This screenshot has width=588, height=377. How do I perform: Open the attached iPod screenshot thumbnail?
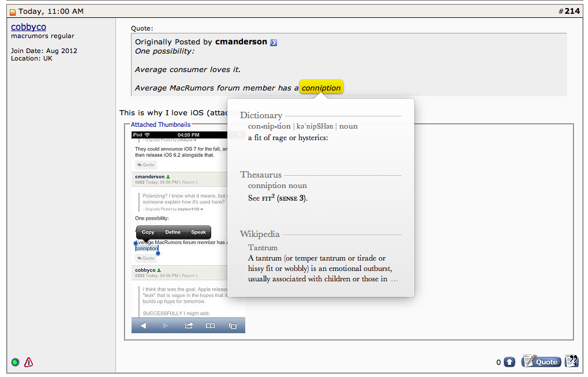point(188,232)
